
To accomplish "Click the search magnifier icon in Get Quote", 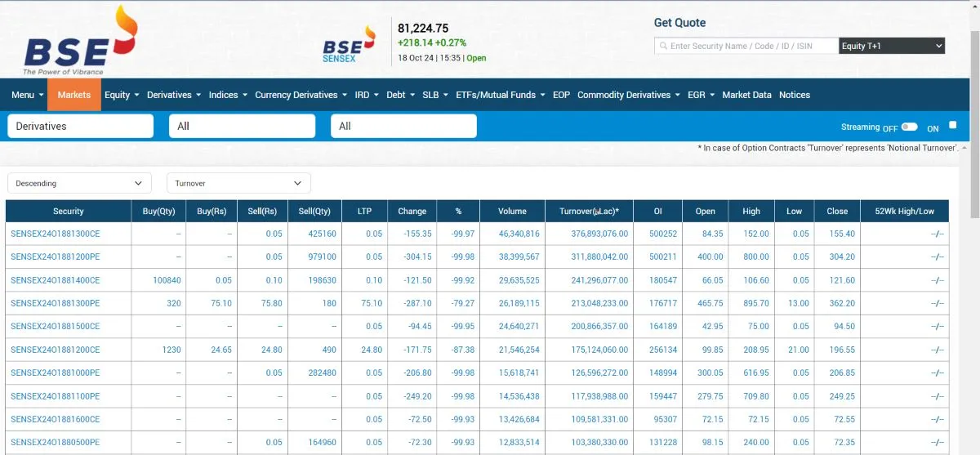I will (x=662, y=47).
